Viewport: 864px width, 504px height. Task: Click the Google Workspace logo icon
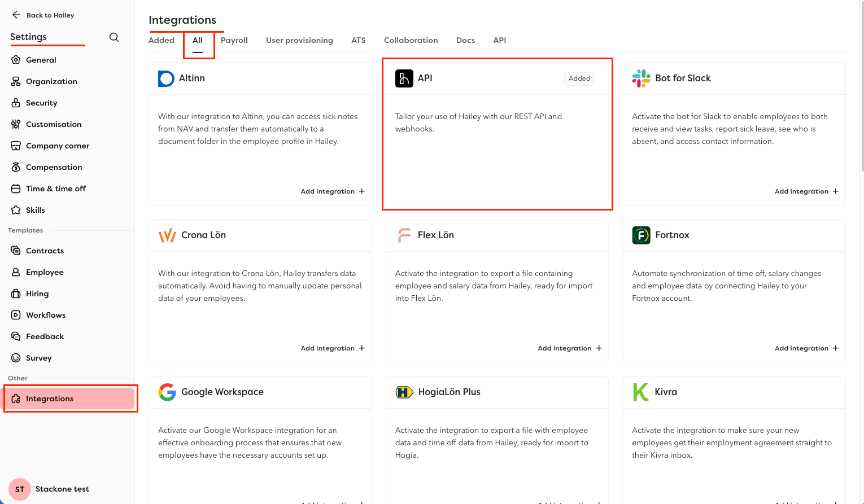pyautogui.click(x=167, y=392)
